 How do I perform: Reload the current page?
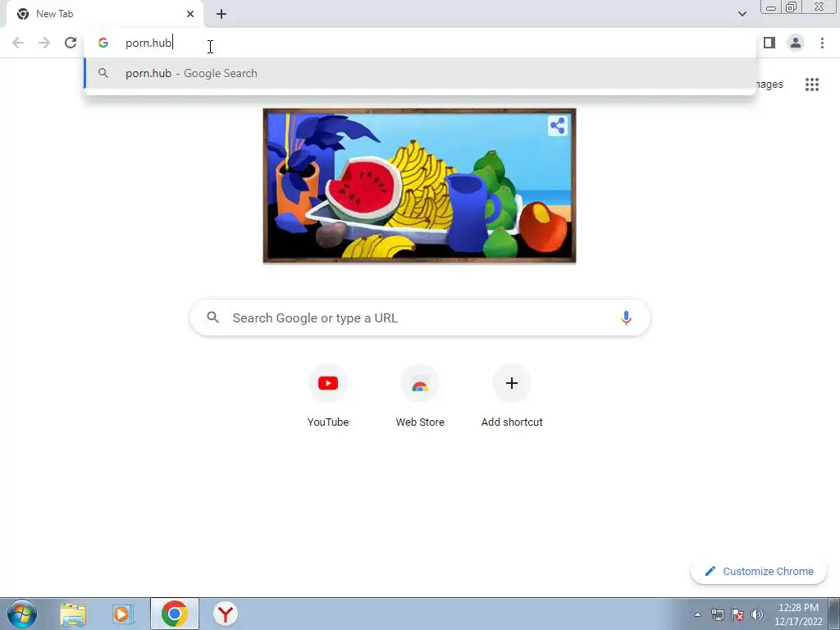71,43
